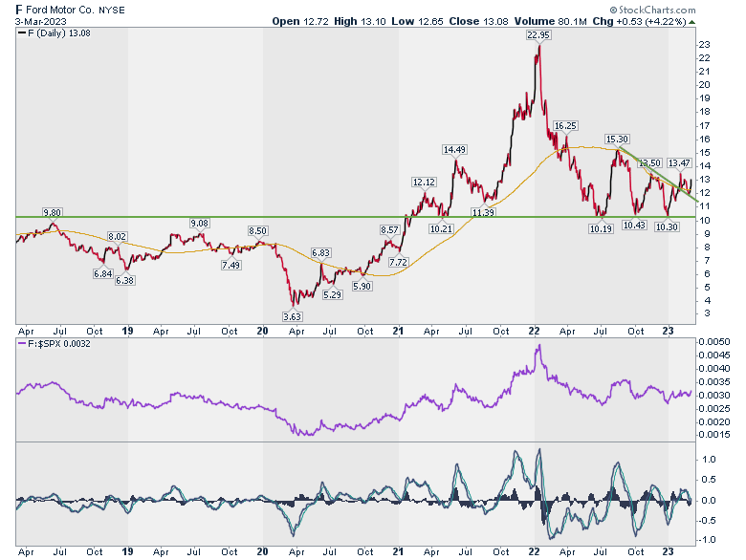The image size is (746, 560).
Task: Click the 0.0050 value on the ratio axis
Action: pyautogui.click(x=713, y=342)
